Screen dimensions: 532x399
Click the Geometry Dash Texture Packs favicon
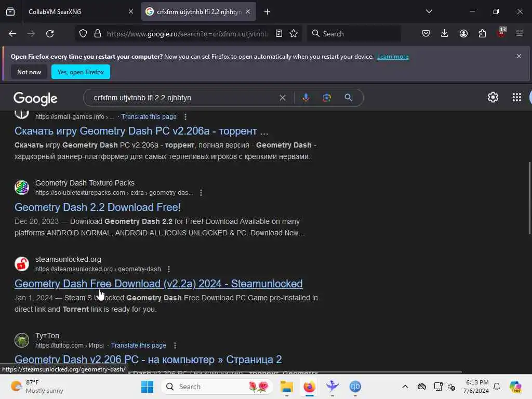coord(22,187)
